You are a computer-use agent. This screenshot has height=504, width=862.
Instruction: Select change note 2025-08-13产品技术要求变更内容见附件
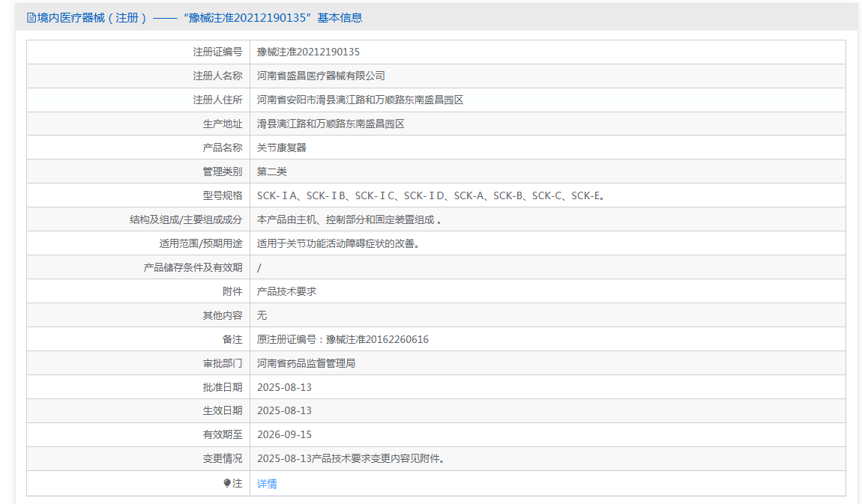(x=351, y=458)
